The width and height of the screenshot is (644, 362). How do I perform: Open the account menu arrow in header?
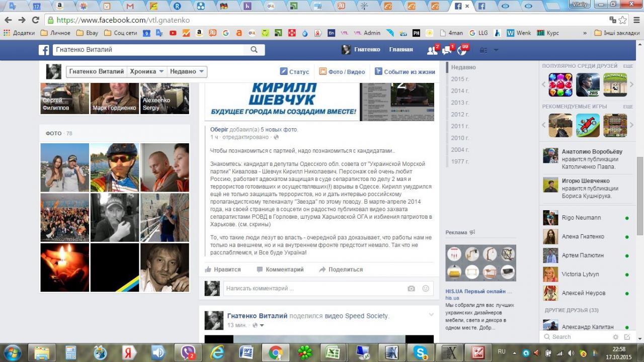tap(496, 50)
